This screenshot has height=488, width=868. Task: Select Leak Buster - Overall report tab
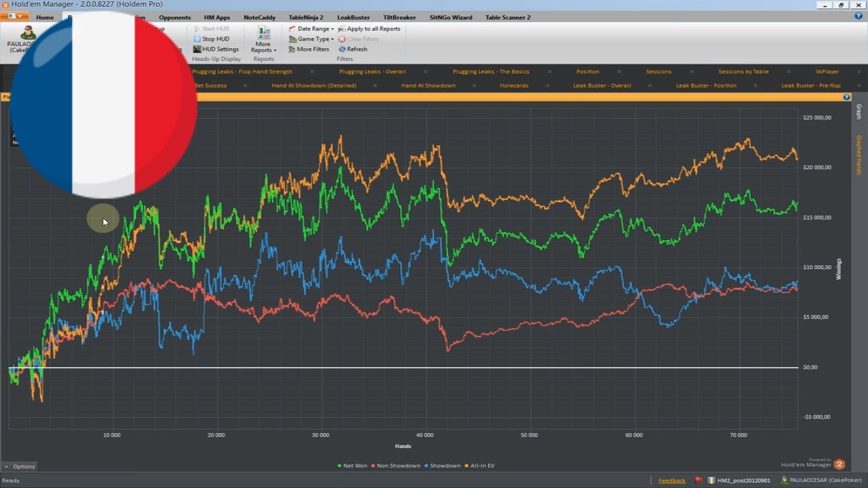click(602, 86)
